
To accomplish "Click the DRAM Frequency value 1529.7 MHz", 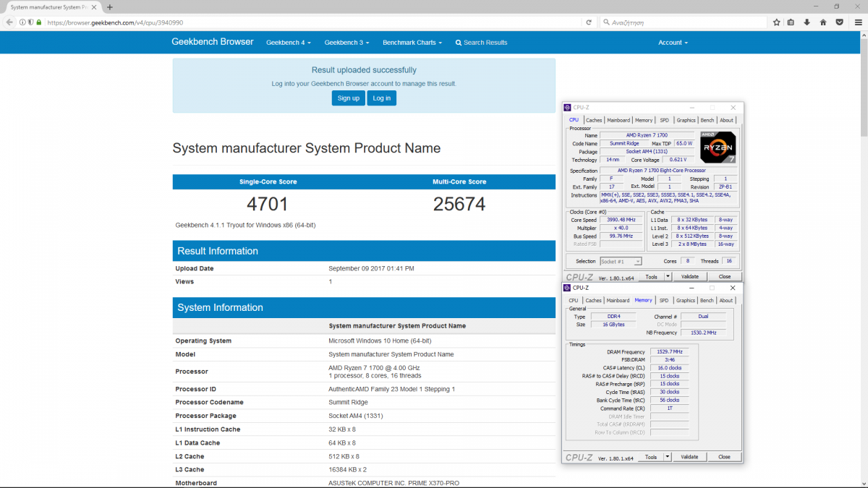I will tap(669, 351).
